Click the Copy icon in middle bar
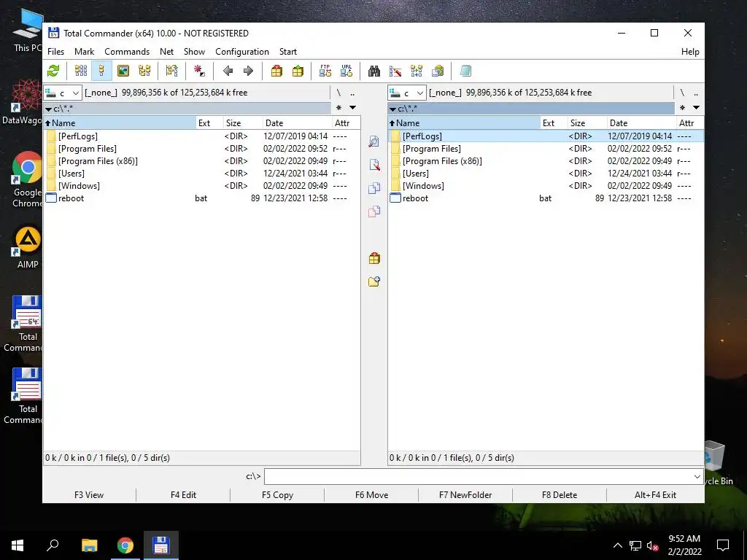This screenshot has height=560, width=747. [x=374, y=188]
